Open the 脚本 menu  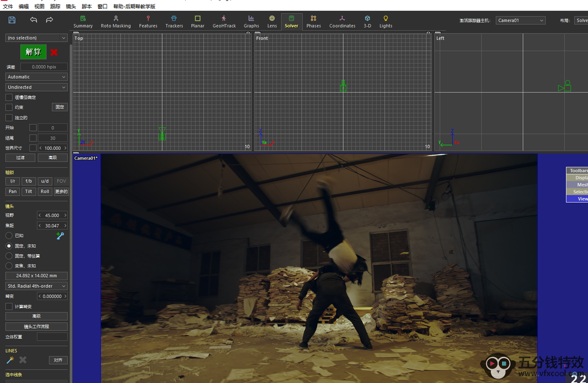(x=87, y=6)
